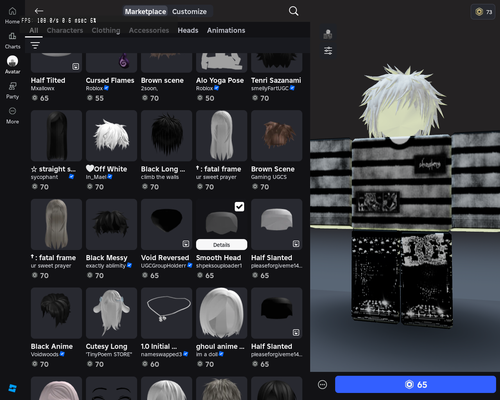Viewport: 500px width, 400px height.
Task: Click bundle icon on the Half Tilted thumbnail
Action: [76, 66]
